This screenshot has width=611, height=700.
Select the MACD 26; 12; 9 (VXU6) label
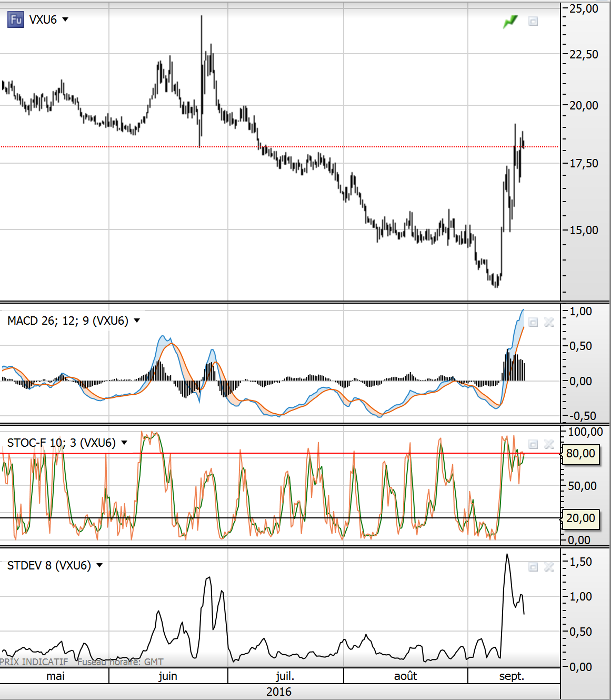click(68, 321)
